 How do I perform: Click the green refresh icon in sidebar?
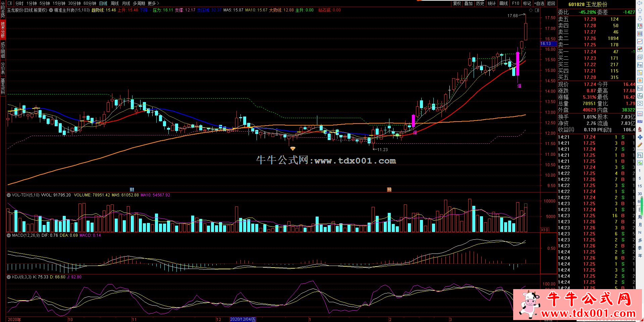click(x=640, y=163)
